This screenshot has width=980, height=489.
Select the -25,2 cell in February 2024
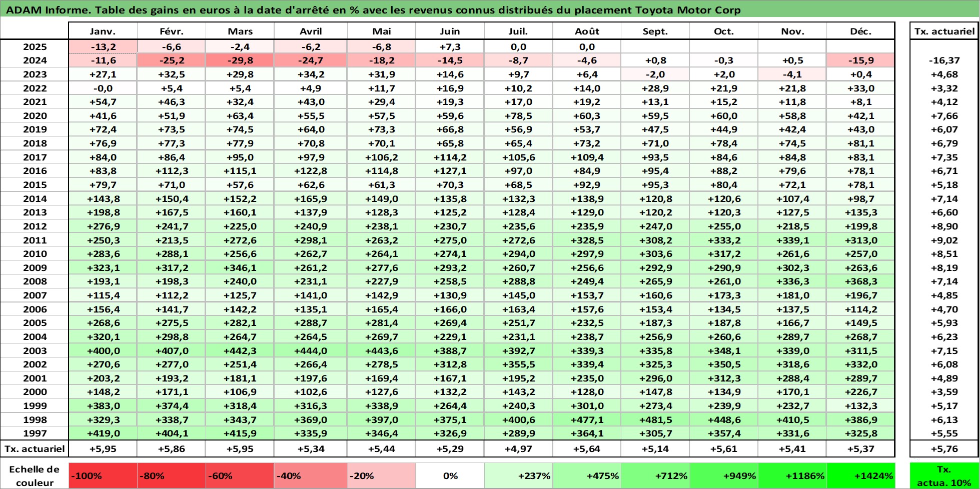[171, 60]
